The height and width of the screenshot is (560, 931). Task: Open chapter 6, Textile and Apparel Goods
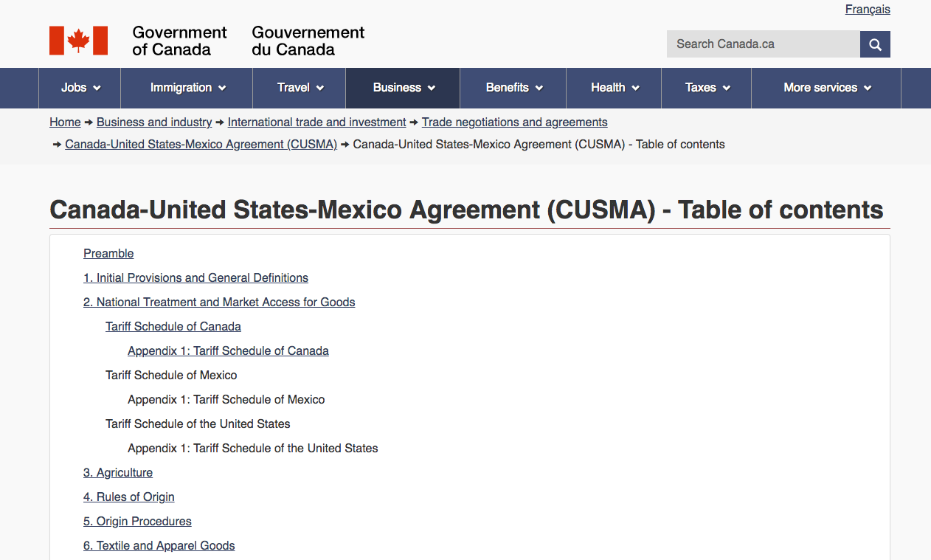[159, 545]
